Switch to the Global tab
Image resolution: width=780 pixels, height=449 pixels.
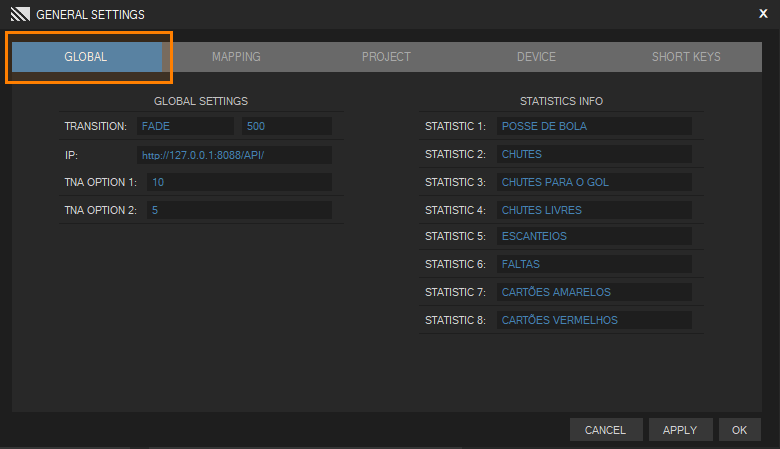click(x=86, y=57)
